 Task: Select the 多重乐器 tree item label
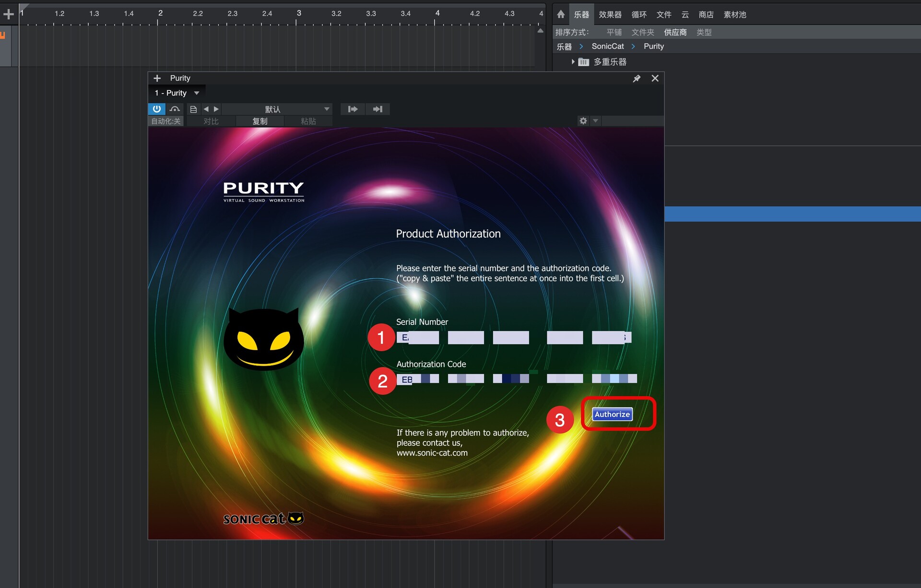point(610,62)
